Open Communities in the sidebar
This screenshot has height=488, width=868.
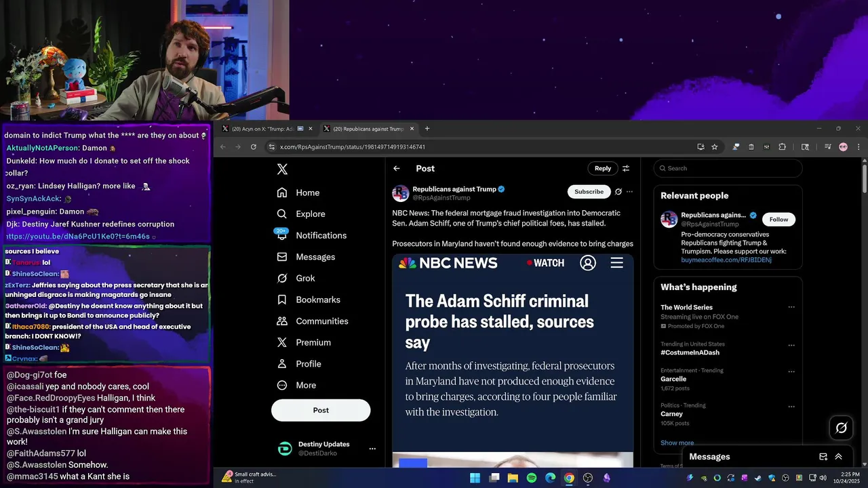(x=313, y=321)
